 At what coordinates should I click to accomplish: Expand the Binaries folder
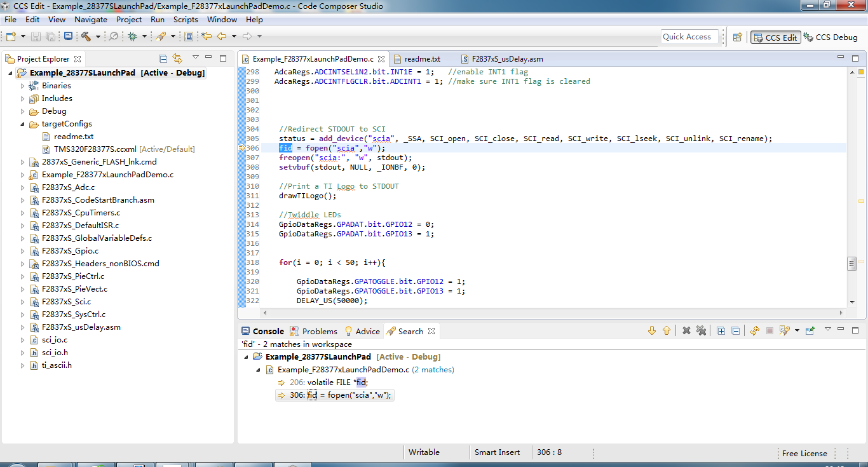point(23,86)
